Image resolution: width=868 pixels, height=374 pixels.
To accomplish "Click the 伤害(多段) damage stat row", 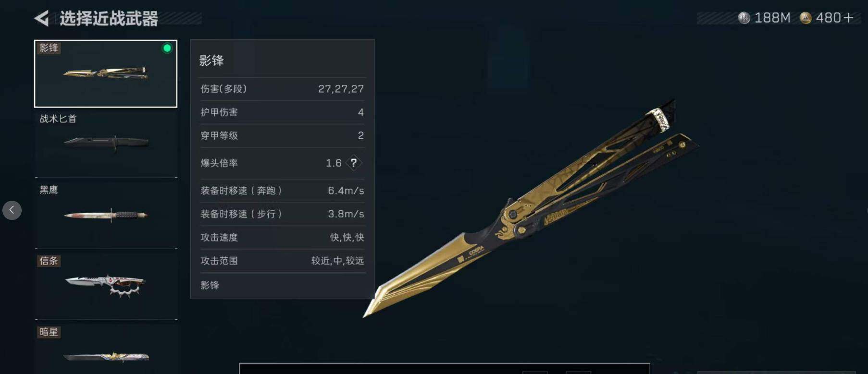I will tap(282, 89).
